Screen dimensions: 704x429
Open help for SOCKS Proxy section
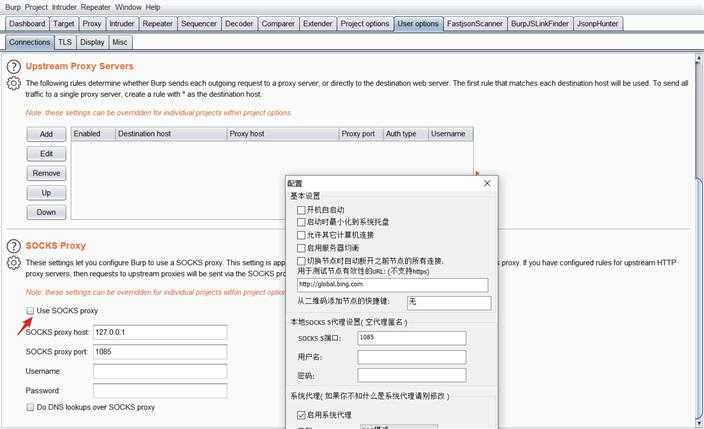click(14, 246)
